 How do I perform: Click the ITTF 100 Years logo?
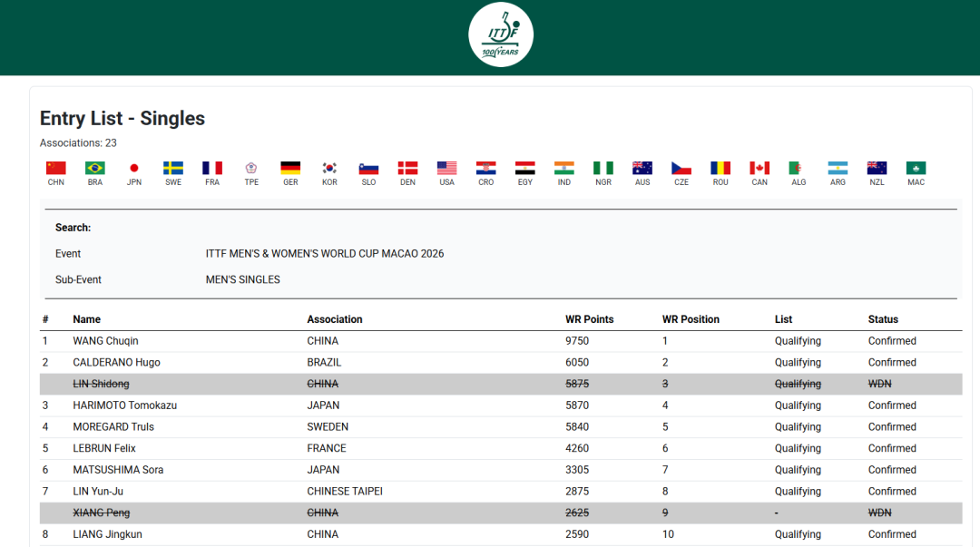(x=500, y=34)
